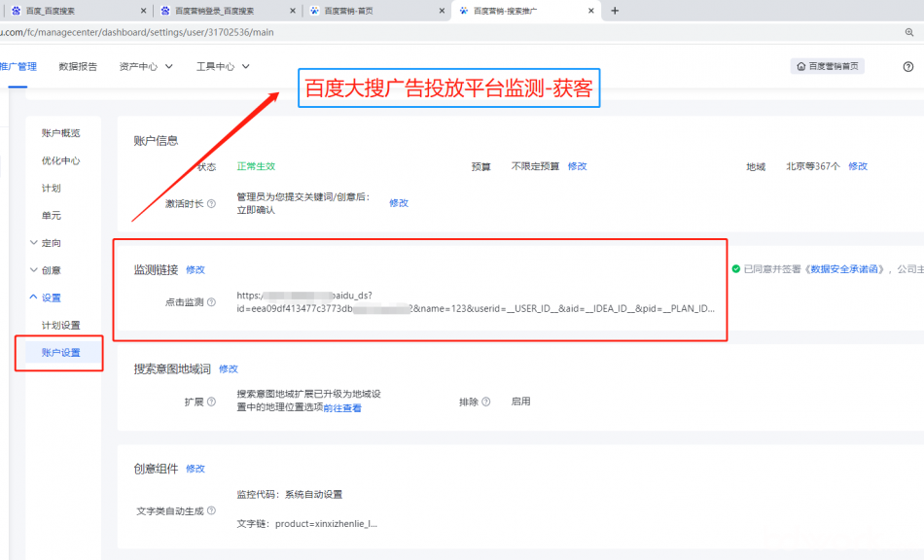Click 修改 link next to 搜索意图地域词
This screenshot has height=560, width=924.
tap(229, 368)
